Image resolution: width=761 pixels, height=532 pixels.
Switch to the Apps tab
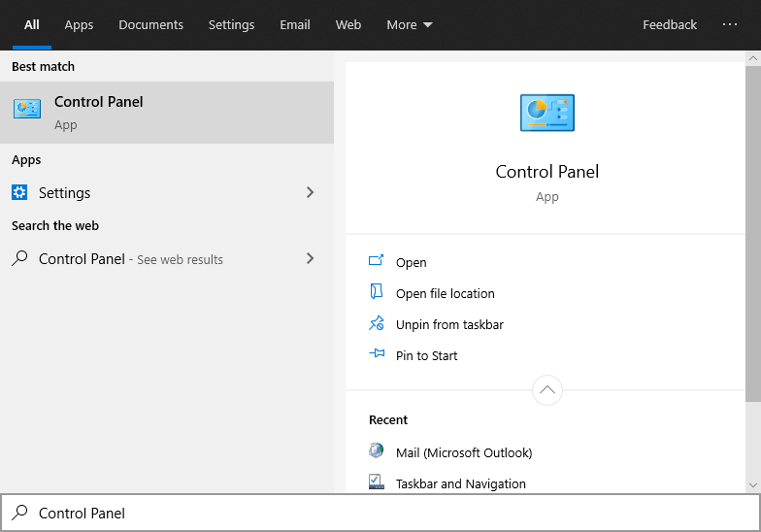tap(79, 25)
